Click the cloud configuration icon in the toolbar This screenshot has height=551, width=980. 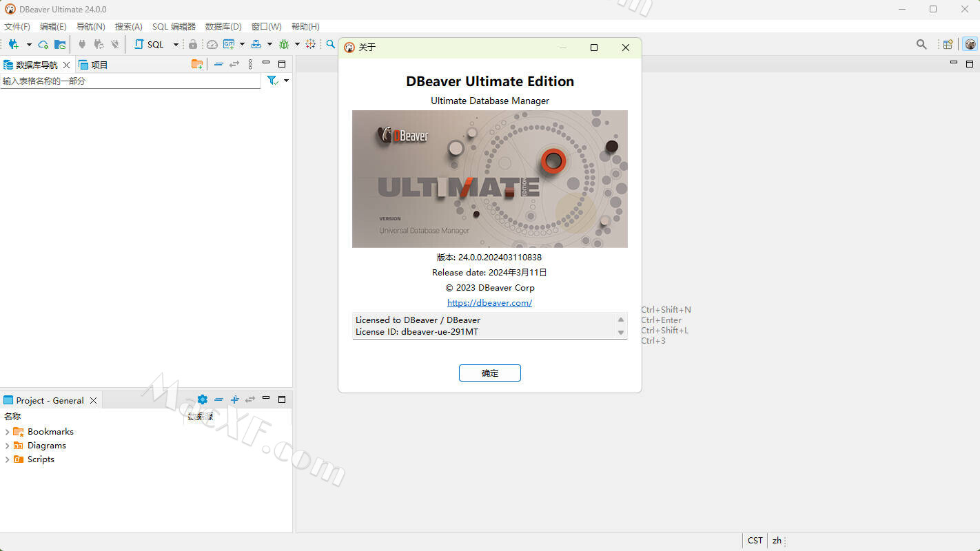[x=43, y=44]
